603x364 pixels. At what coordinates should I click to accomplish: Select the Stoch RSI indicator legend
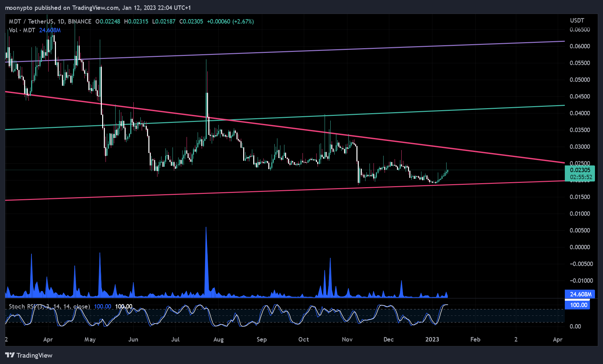tap(49, 306)
